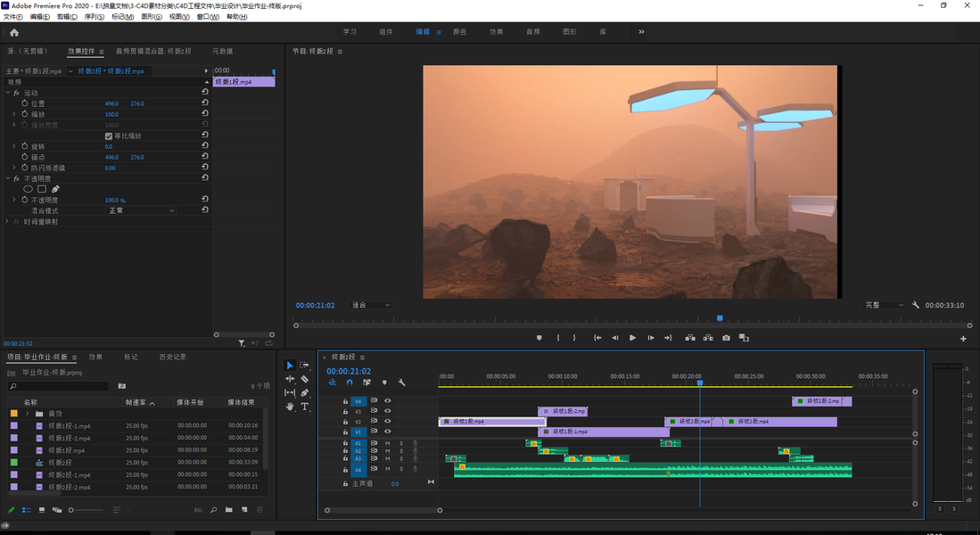Create elliptical opacity mask
Image resolution: width=980 pixels, height=535 pixels.
[x=28, y=189]
